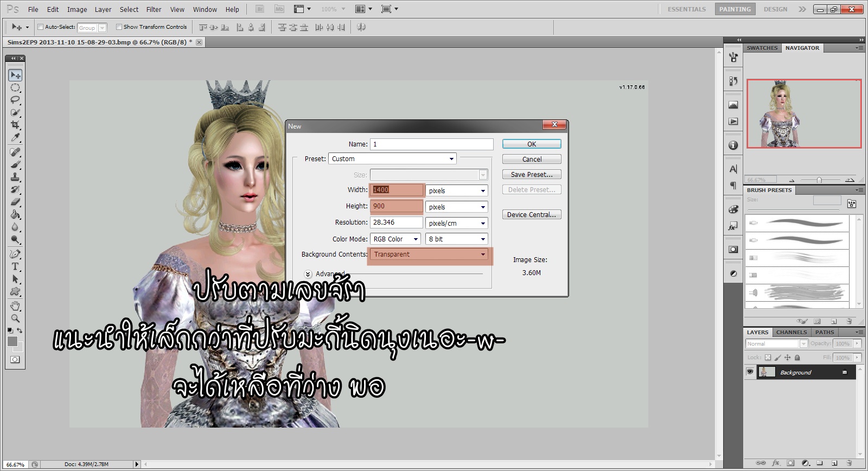Launch Bridge from the Br icon
Viewport: 868px width, 471px height.
pyautogui.click(x=260, y=9)
